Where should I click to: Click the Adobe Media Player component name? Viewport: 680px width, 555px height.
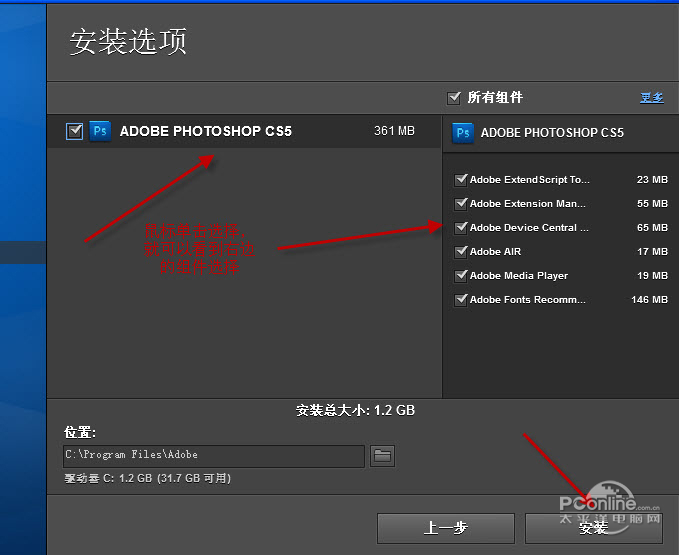point(519,276)
